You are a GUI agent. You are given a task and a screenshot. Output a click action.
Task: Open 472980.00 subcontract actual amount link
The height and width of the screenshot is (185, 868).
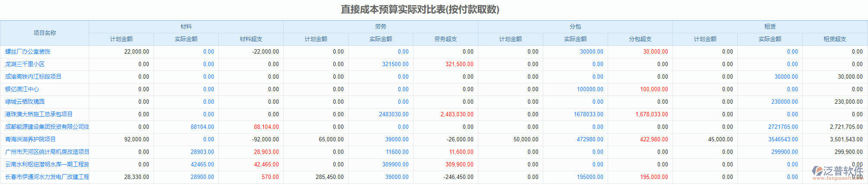tap(590, 139)
